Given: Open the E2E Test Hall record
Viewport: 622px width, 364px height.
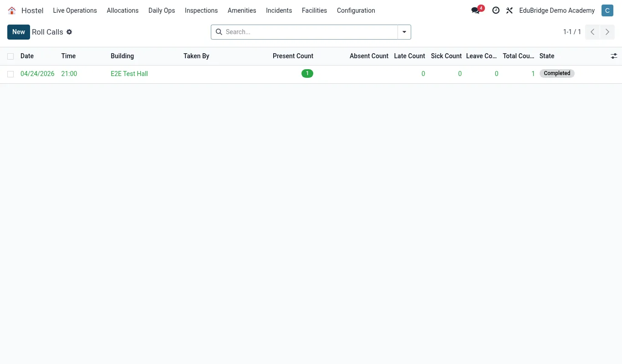Looking at the screenshot, I should [129, 74].
